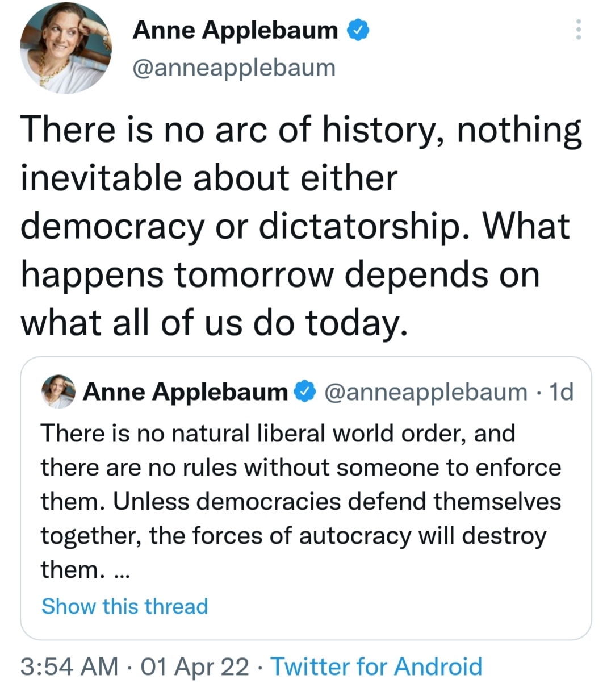Click small avatar in the quoted tweet
This screenshot has height=700, width=607.
click(58, 391)
